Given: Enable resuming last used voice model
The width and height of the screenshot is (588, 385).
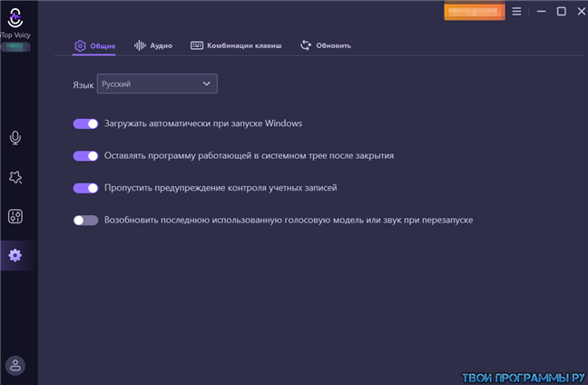Looking at the screenshot, I should point(85,220).
